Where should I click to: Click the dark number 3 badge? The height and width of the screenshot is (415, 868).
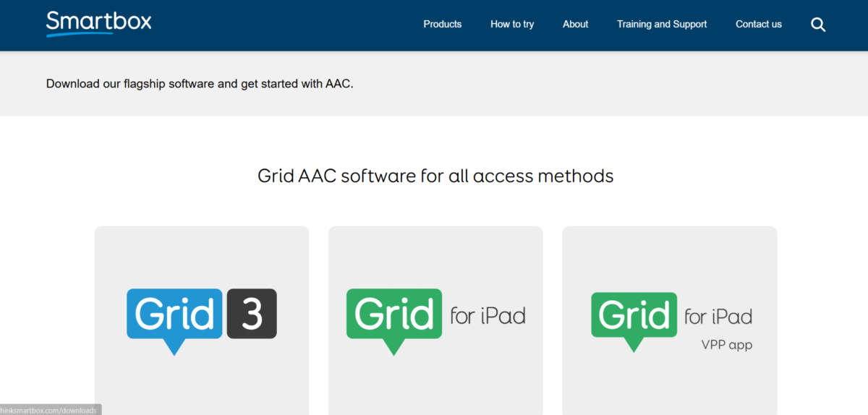point(252,314)
